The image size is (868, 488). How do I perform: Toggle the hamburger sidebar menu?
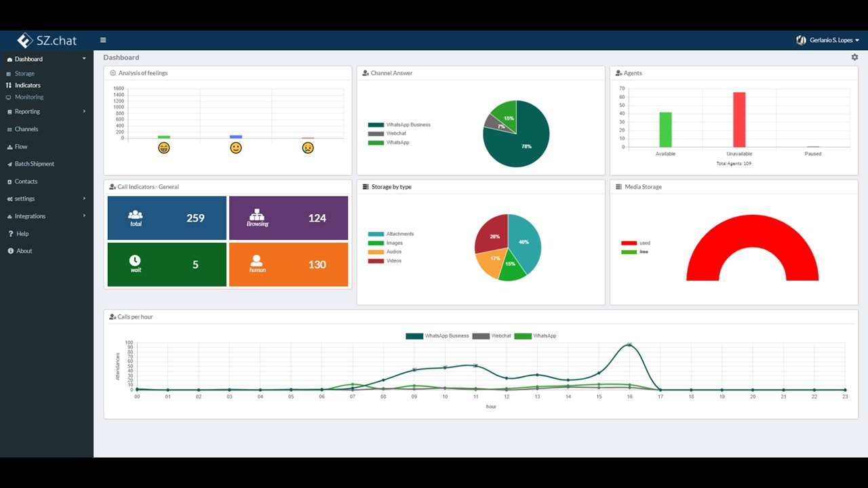[x=103, y=40]
